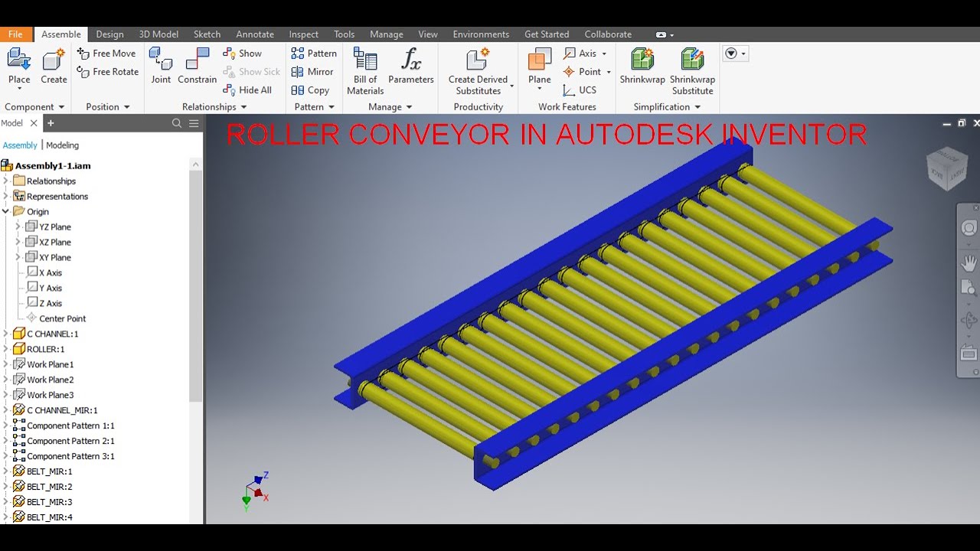Expand the Relationships panel dropdown
The width and height of the screenshot is (980, 551).
click(x=243, y=107)
